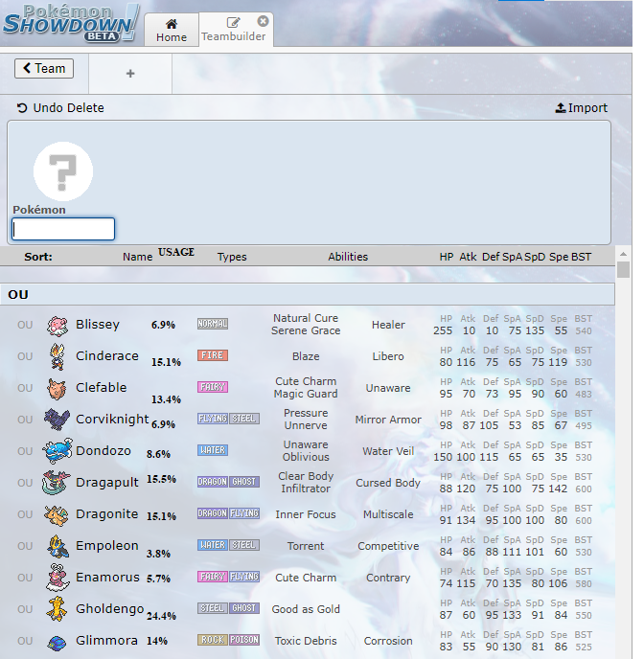The width and height of the screenshot is (644, 659).
Task: Select the Corviknight sprite icon
Action: tap(57, 420)
